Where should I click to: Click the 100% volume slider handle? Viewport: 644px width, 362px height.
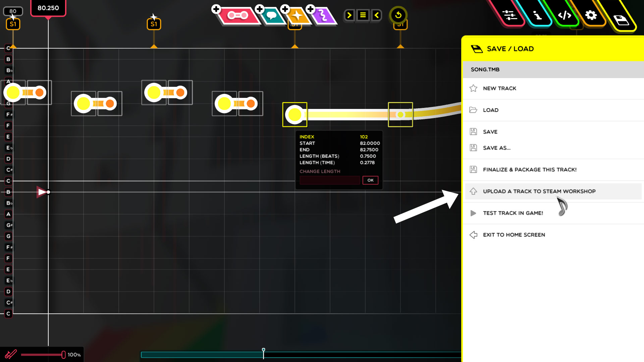[63, 355]
